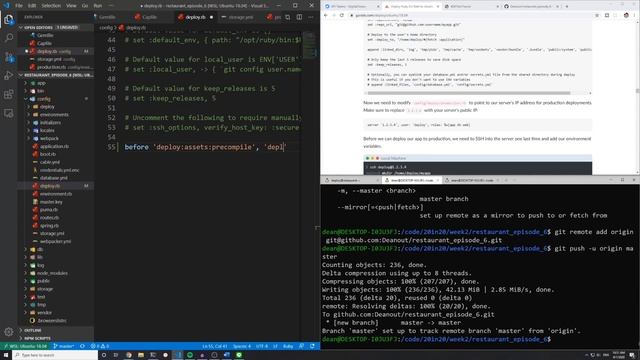Open the Remote Explorer view in the activity bar
The height and width of the screenshot is (360, 640).
coord(9,113)
